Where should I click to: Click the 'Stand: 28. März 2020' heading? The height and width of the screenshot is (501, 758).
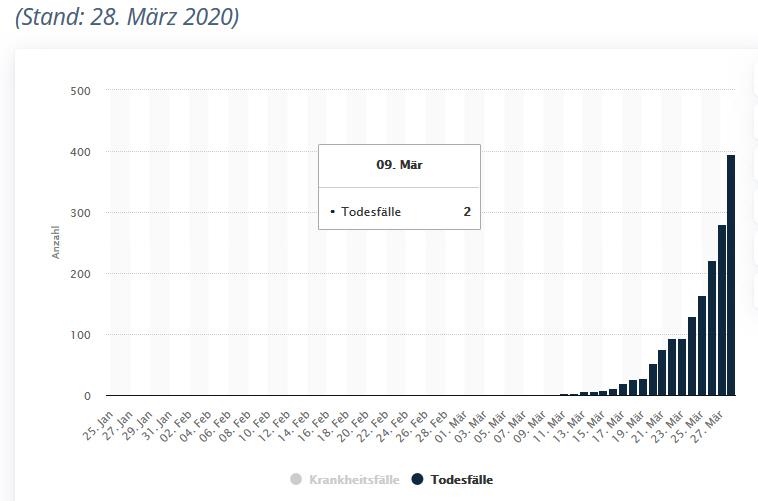[127, 19]
